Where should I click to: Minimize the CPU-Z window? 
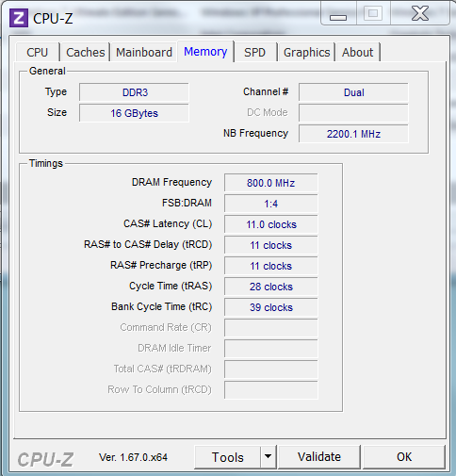338,13
